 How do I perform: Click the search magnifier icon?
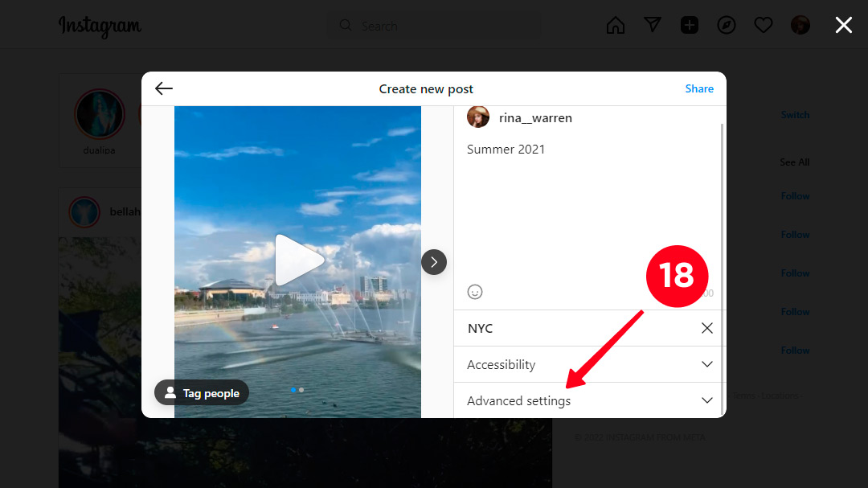coord(346,26)
